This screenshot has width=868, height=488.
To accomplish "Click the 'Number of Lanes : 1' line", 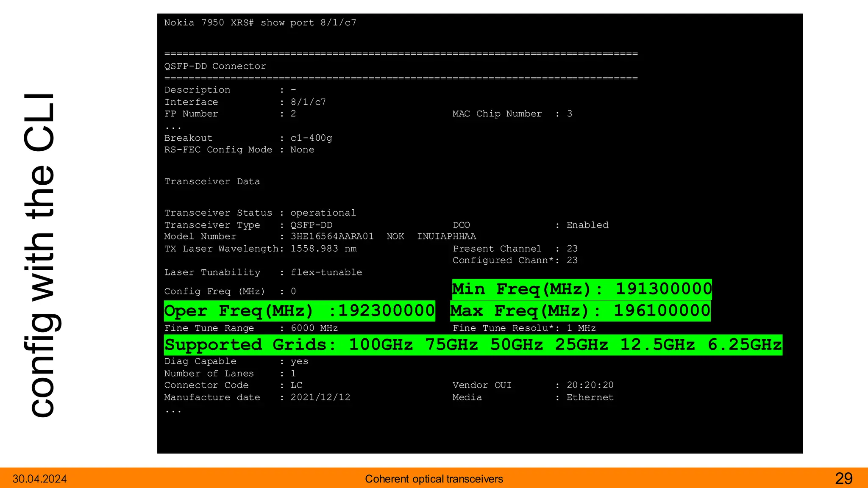I will (x=230, y=374).
